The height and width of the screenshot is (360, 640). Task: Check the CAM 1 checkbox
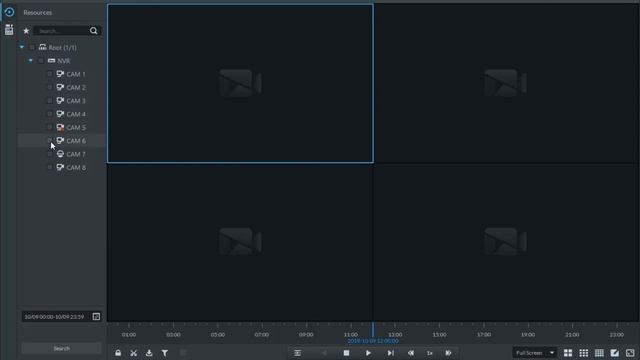tap(50, 74)
